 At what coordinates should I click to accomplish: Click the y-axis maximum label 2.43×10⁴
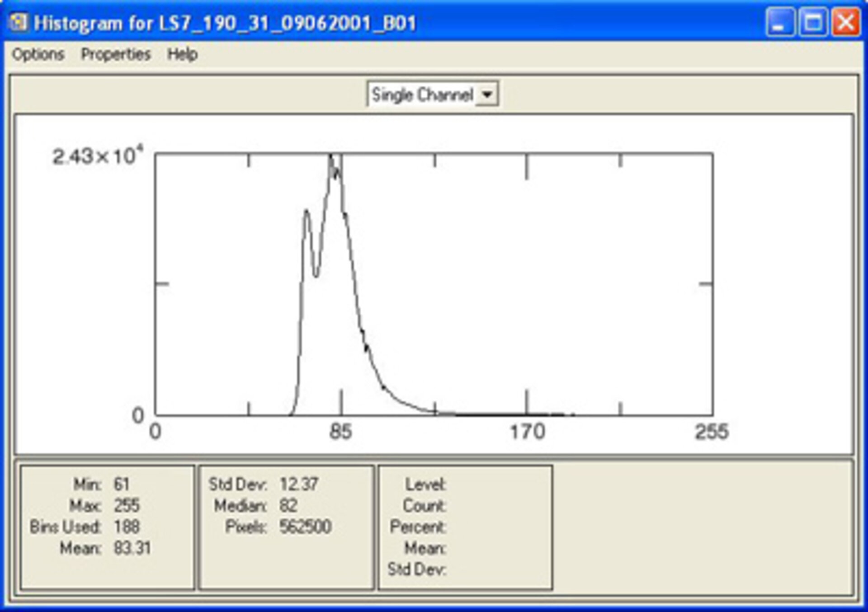[97, 156]
